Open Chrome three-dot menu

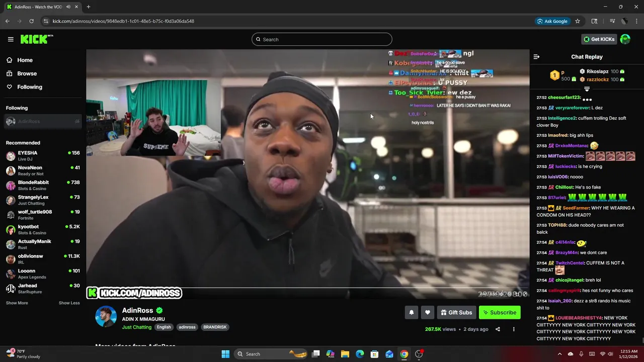(x=637, y=21)
